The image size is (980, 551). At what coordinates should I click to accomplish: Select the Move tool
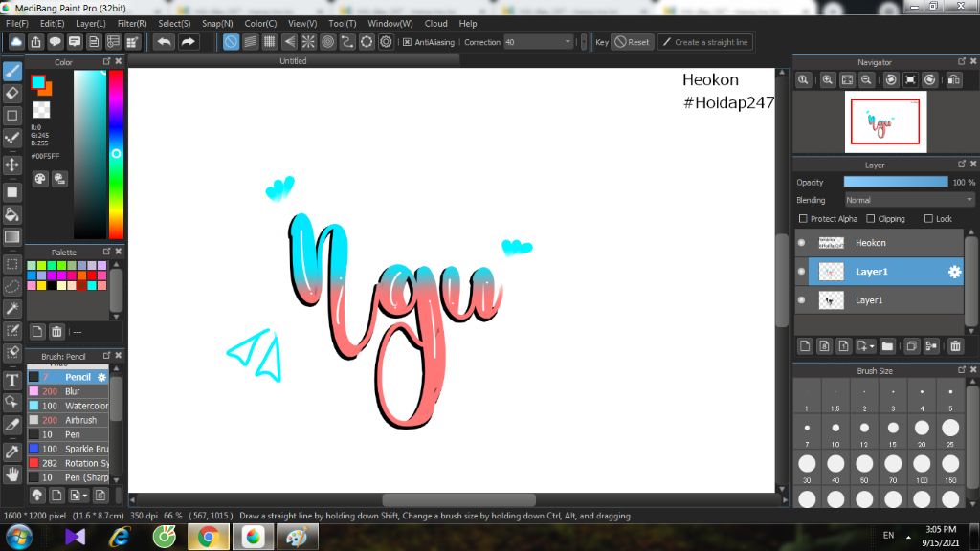click(11, 165)
